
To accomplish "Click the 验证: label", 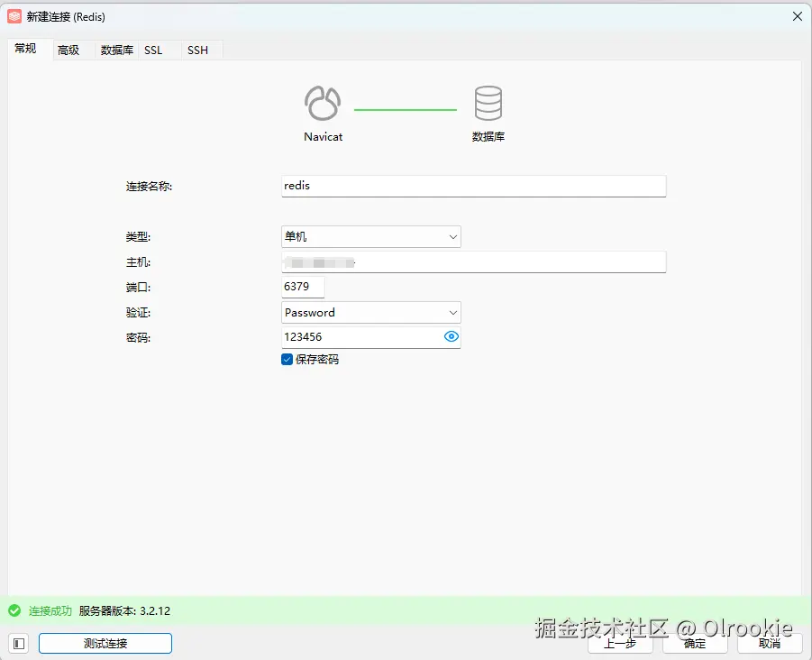I will (138, 313).
